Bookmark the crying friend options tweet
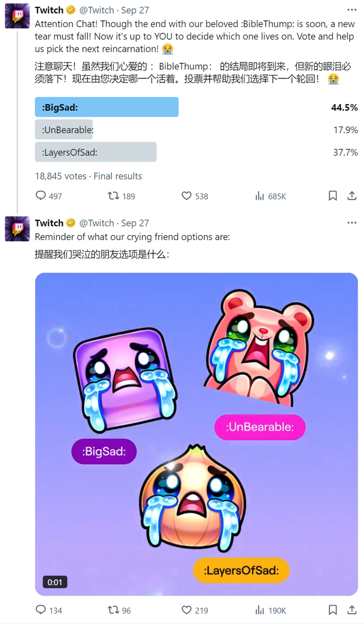This screenshot has width=364, height=624. pyautogui.click(x=333, y=610)
